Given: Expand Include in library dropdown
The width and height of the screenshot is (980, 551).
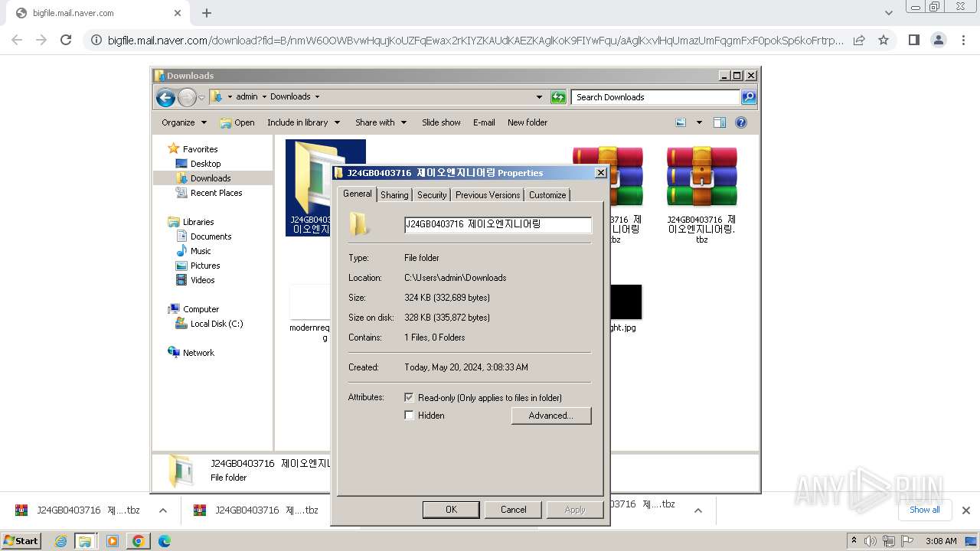Looking at the screenshot, I should click(x=304, y=122).
